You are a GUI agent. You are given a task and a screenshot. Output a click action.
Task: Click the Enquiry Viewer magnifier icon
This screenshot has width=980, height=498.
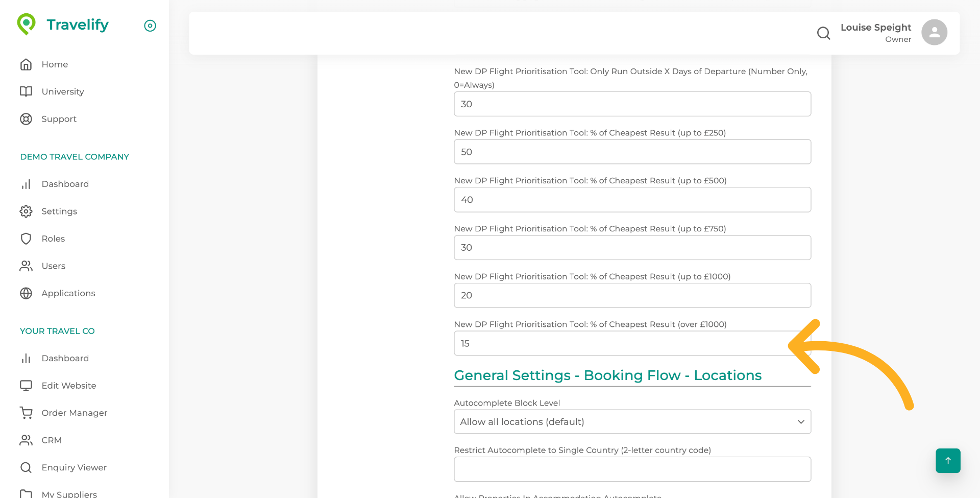click(27, 467)
